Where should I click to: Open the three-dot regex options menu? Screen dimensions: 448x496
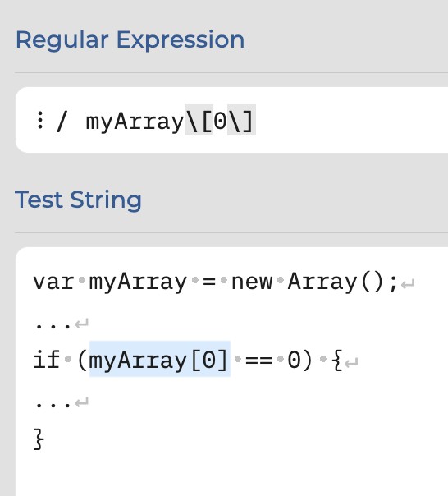(40, 120)
